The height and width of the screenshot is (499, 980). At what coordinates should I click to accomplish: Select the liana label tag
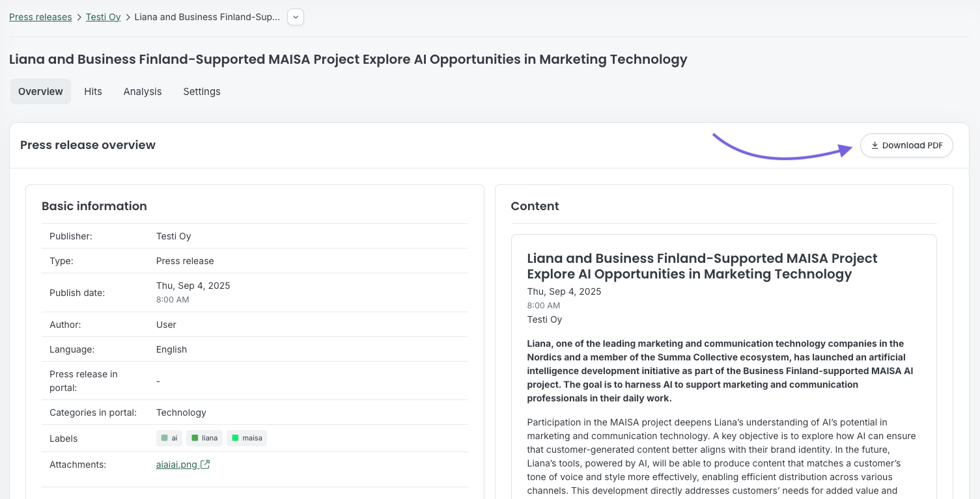(x=204, y=438)
